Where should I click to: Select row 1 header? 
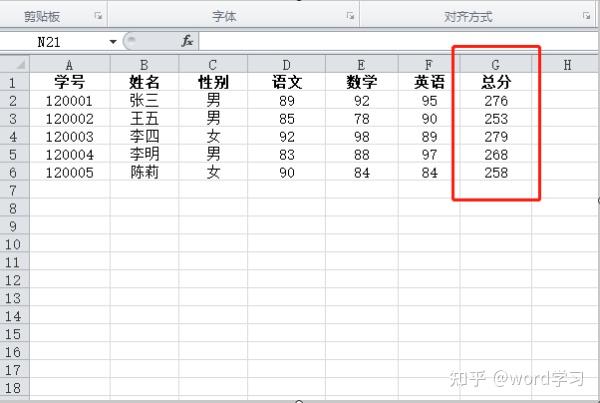coord(15,82)
